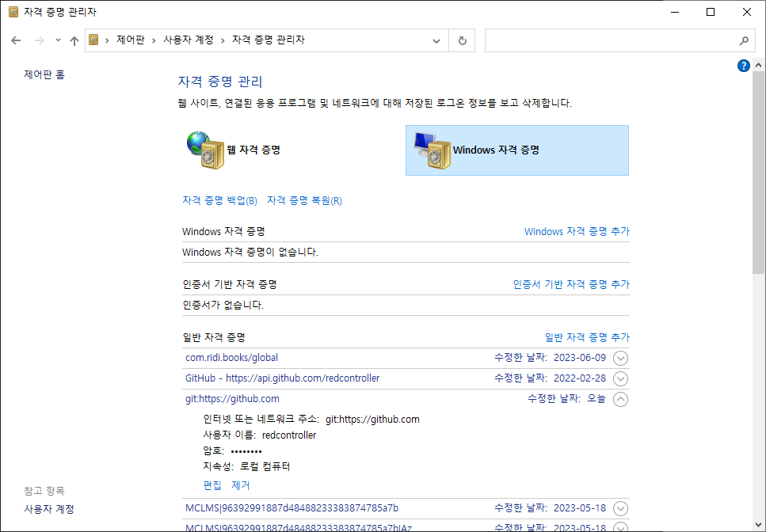Click Windows 자격 증명 추가 link
Screen dimensions: 766x532
(577, 231)
